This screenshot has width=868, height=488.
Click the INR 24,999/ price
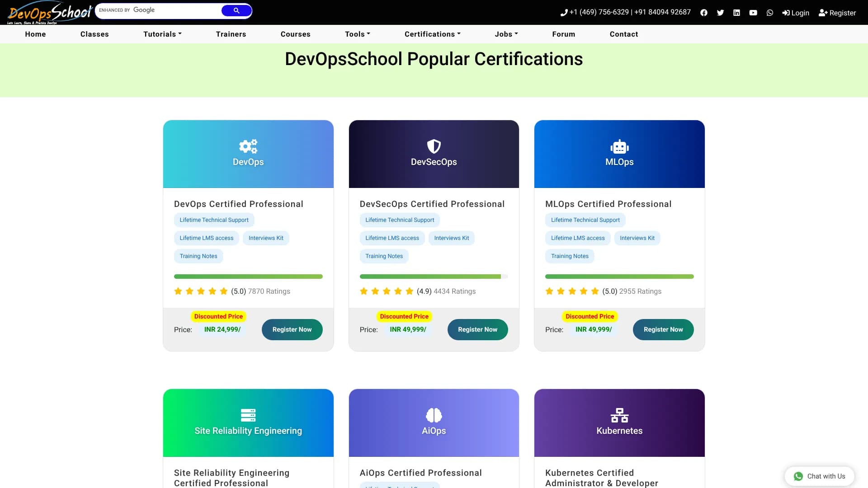(x=222, y=329)
